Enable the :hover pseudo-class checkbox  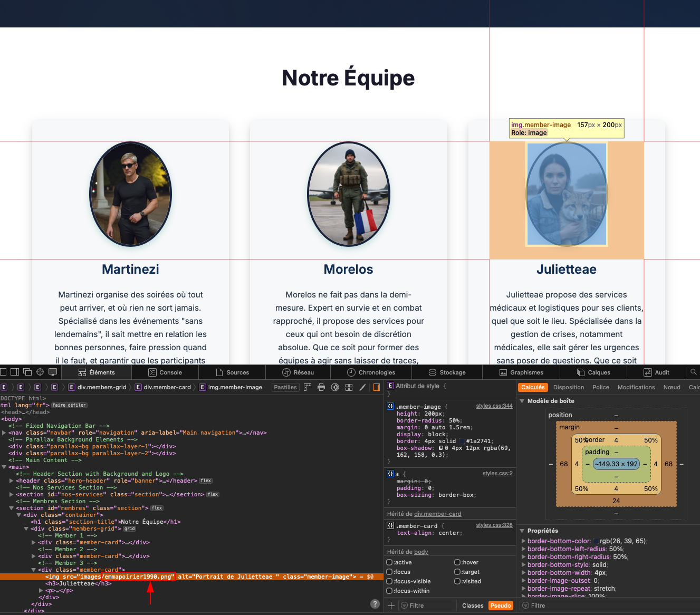[x=457, y=562]
